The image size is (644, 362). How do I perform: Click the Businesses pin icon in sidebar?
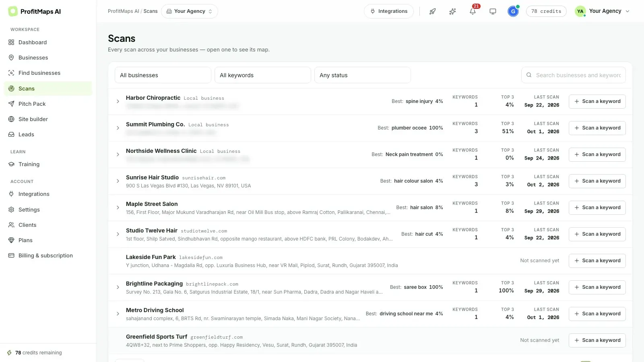(11, 58)
